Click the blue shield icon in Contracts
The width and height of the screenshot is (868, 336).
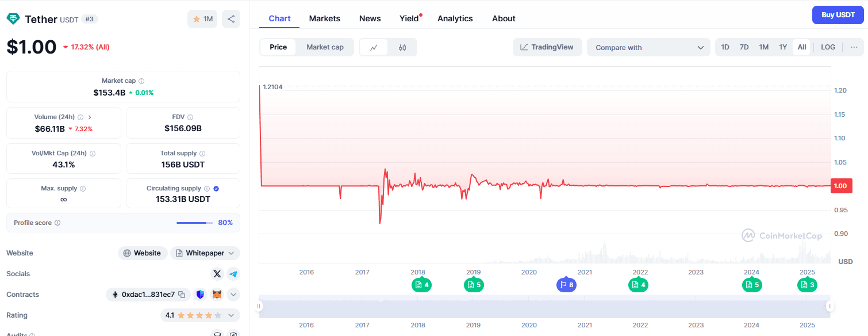pyautogui.click(x=200, y=295)
